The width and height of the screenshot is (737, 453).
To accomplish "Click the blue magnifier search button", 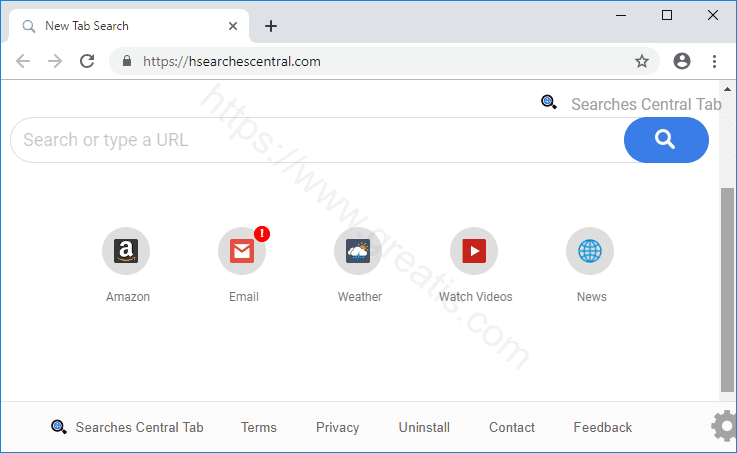I will pyautogui.click(x=666, y=140).
